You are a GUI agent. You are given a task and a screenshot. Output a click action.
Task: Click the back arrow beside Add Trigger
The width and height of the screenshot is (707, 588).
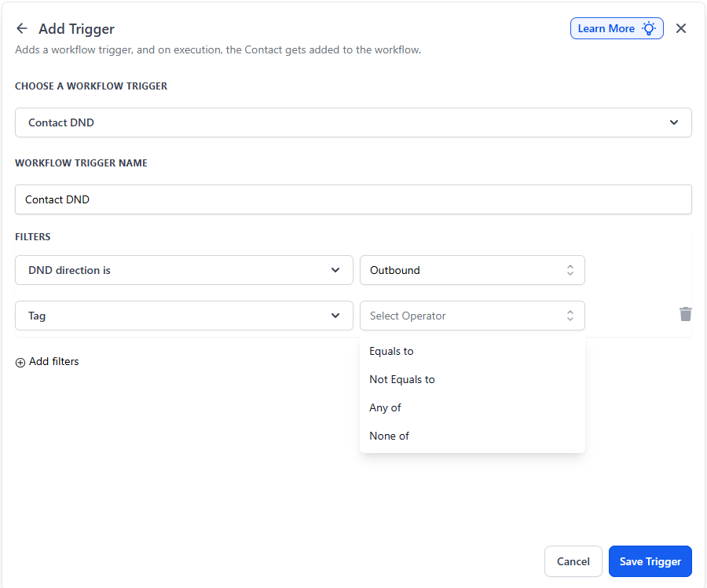(22, 28)
